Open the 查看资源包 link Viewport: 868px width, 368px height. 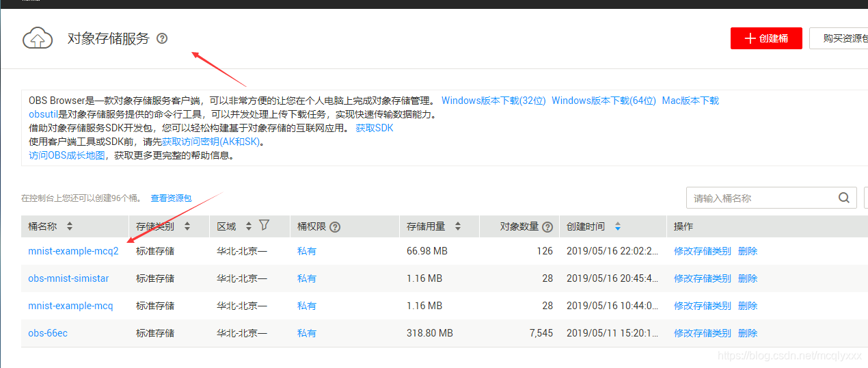click(x=171, y=198)
